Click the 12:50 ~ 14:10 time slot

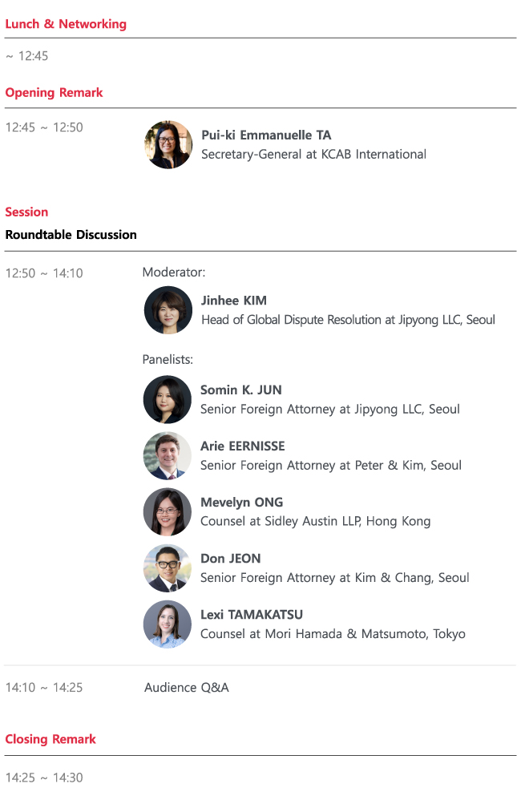(44, 273)
